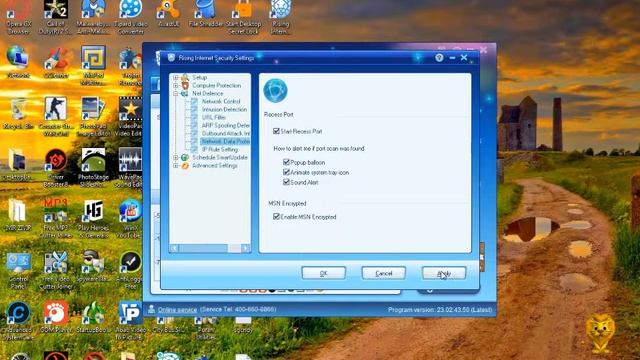Click the Cancel button
The height and width of the screenshot is (360, 640).
(384, 273)
